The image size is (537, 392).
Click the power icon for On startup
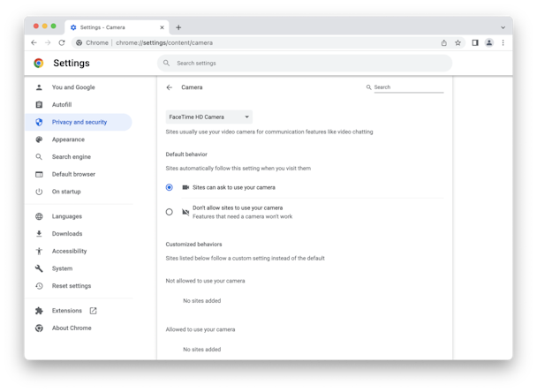39,192
